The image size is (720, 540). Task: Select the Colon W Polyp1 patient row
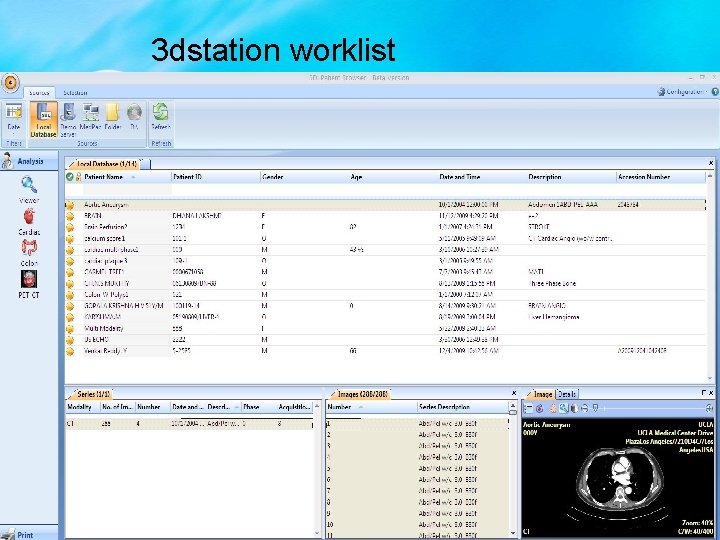tap(385, 295)
